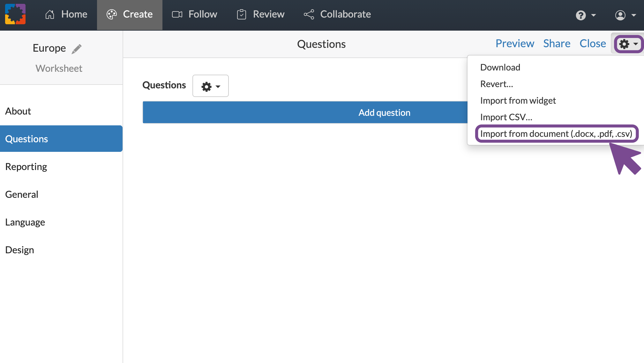Switch to the Reporting section
This screenshot has width=644, height=363.
[x=26, y=166]
